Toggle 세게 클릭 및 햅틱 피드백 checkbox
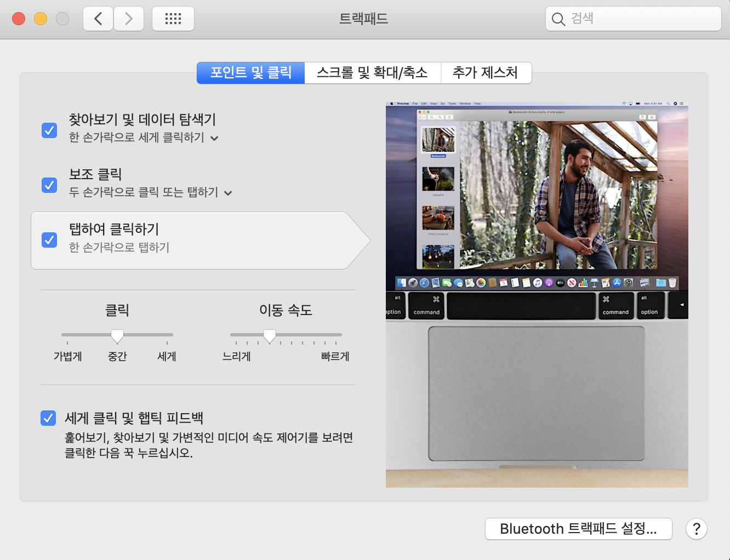This screenshot has width=730, height=560. tap(48, 418)
